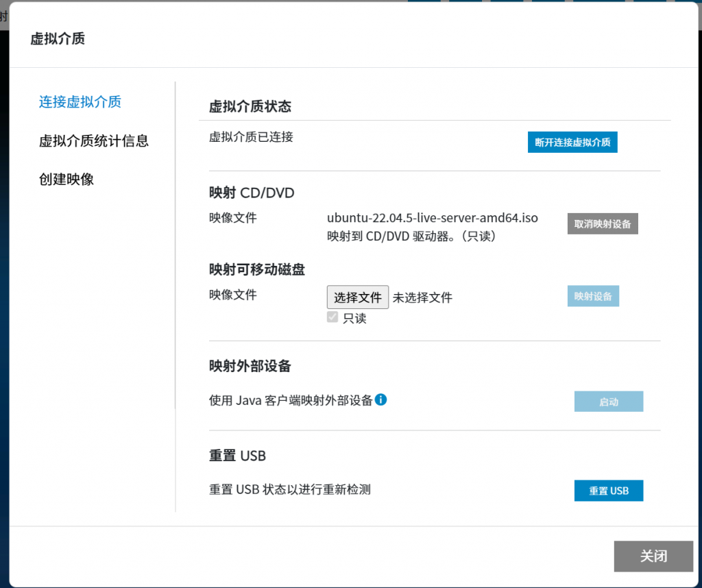The width and height of the screenshot is (702, 588).
Task: Click 断开连接虚拟介质 button
Action: 572,143
